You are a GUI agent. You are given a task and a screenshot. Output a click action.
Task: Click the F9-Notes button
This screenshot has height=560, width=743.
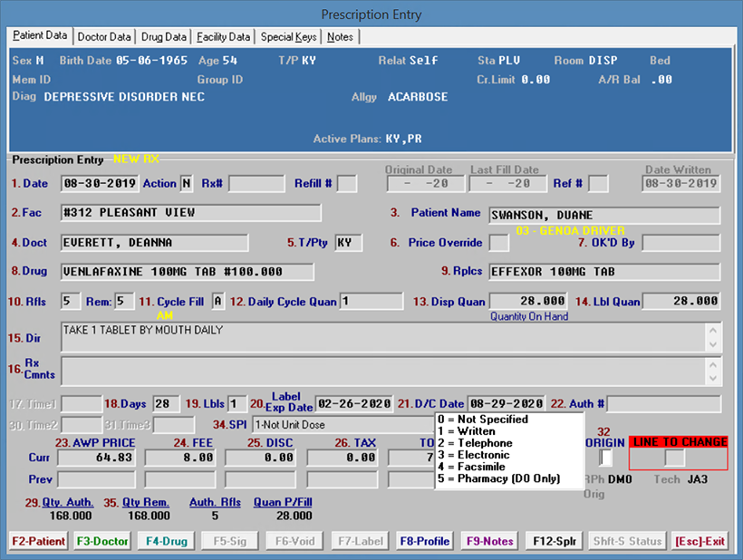coord(490,541)
